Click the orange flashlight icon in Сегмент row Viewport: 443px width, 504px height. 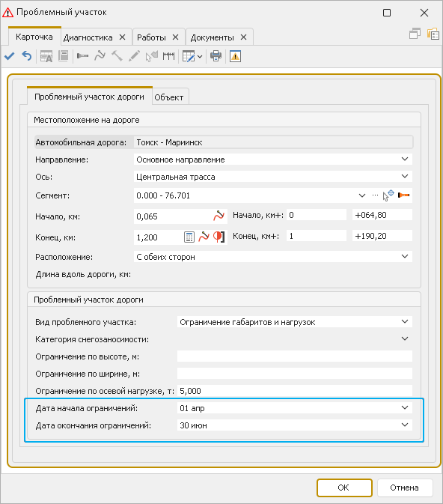coord(404,195)
